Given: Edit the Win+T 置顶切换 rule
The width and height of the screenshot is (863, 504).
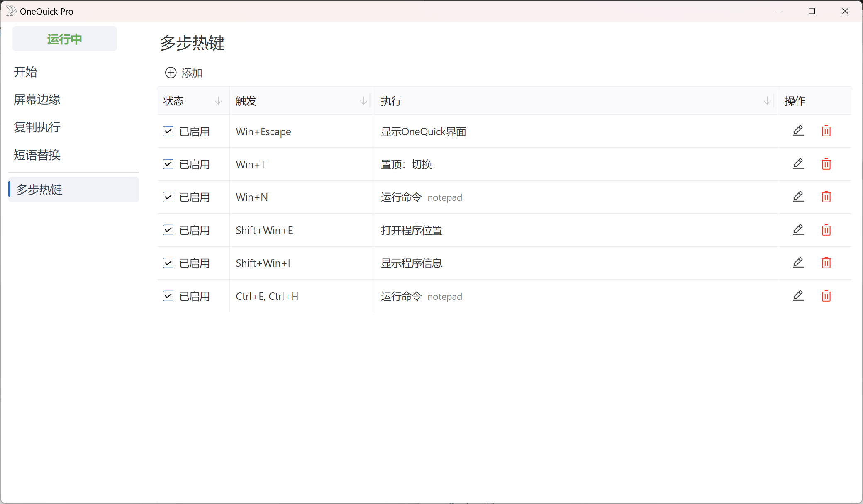Looking at the screenshot, I should [x=798, y=164].
